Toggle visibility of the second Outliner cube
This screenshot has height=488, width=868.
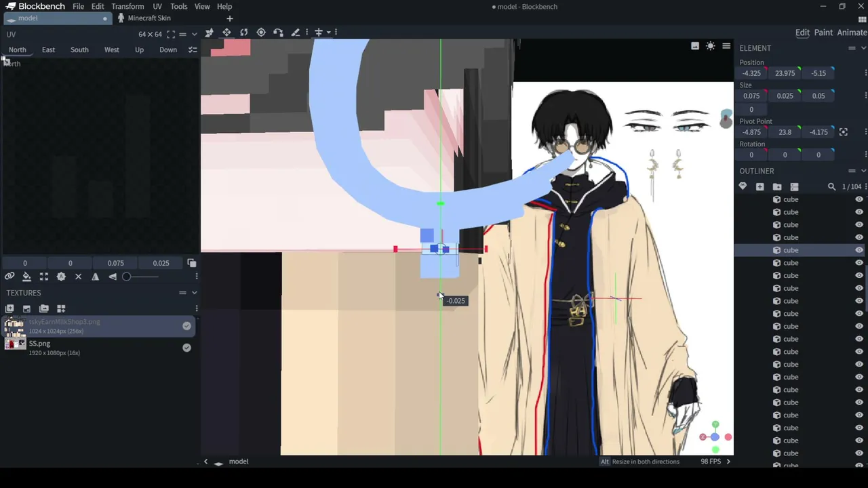coord(859,212)
